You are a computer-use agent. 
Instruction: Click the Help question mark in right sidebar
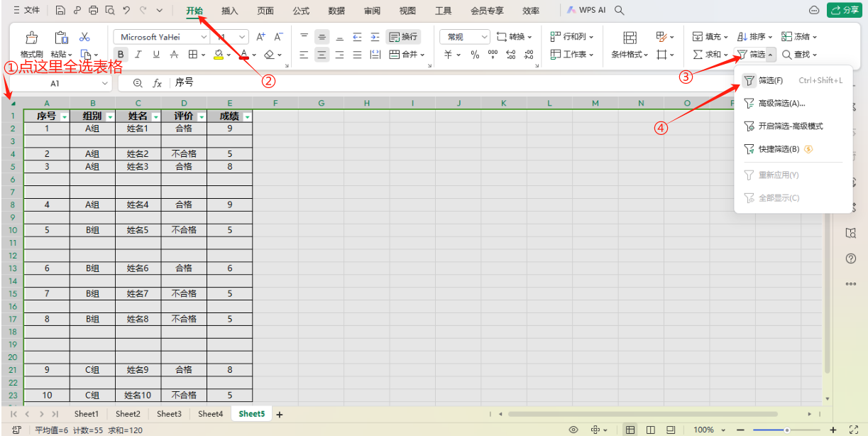851,258
